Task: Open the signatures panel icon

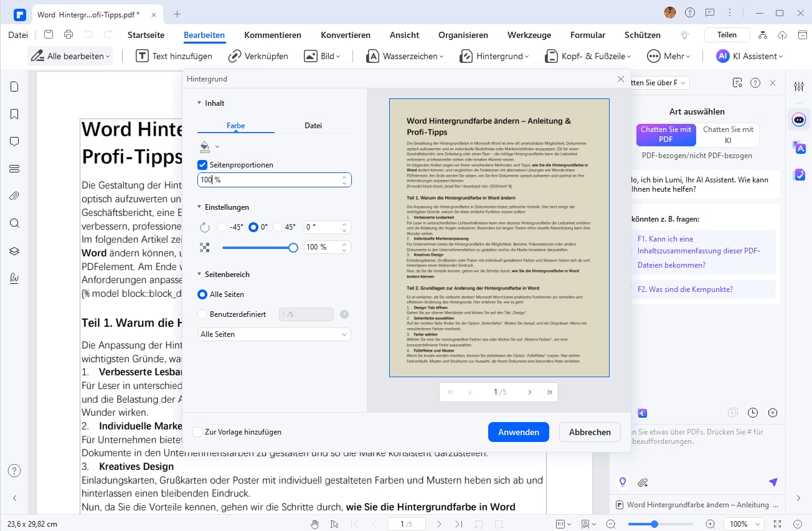Action: click(14, 278)
